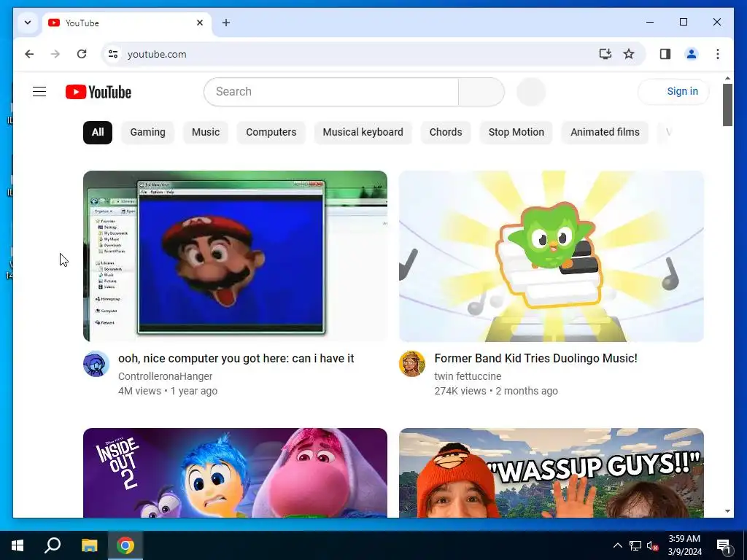This screenshot has width=747, height=560.
Task: Open the YouTube hamburger guide menu
Action: tap(39, 91)
